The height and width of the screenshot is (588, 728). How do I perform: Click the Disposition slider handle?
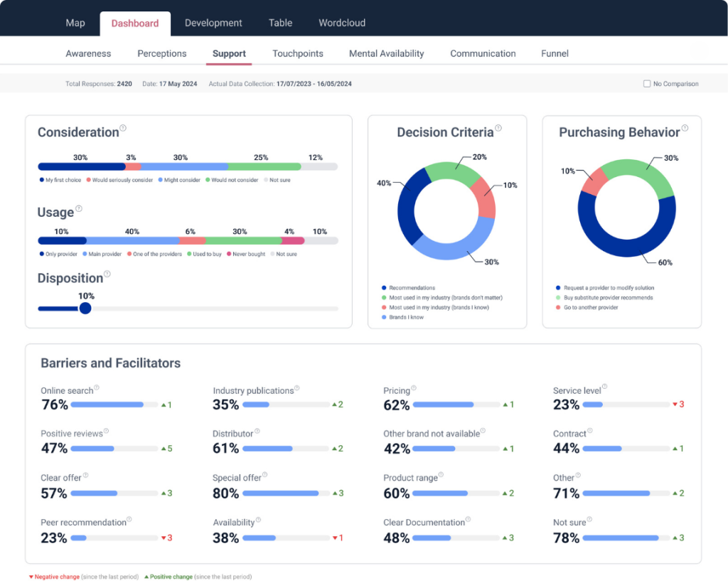coord(85,309)
